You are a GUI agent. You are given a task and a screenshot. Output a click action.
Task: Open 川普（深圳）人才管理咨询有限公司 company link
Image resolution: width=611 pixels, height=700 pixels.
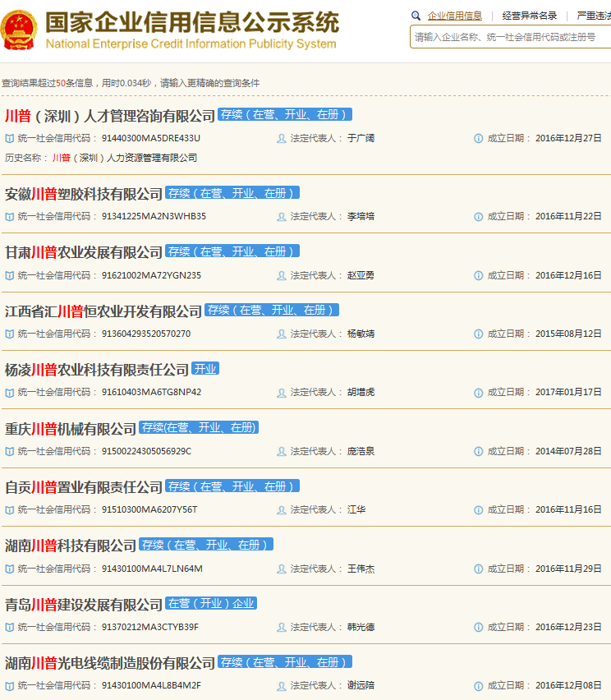110,116
